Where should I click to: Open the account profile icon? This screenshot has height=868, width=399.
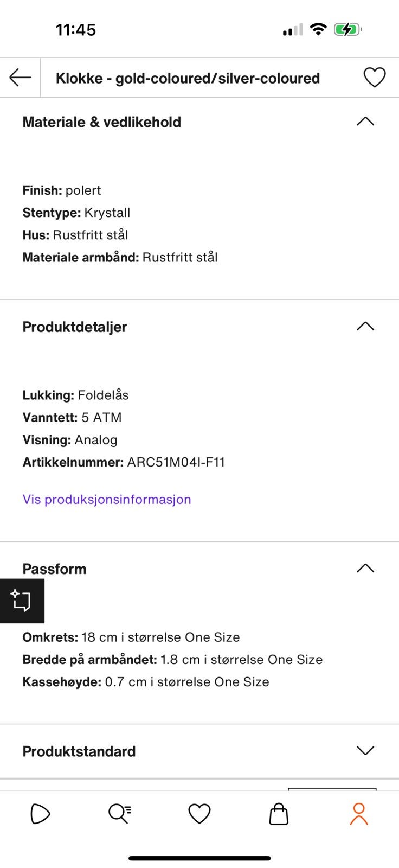(x=359, y=814)
